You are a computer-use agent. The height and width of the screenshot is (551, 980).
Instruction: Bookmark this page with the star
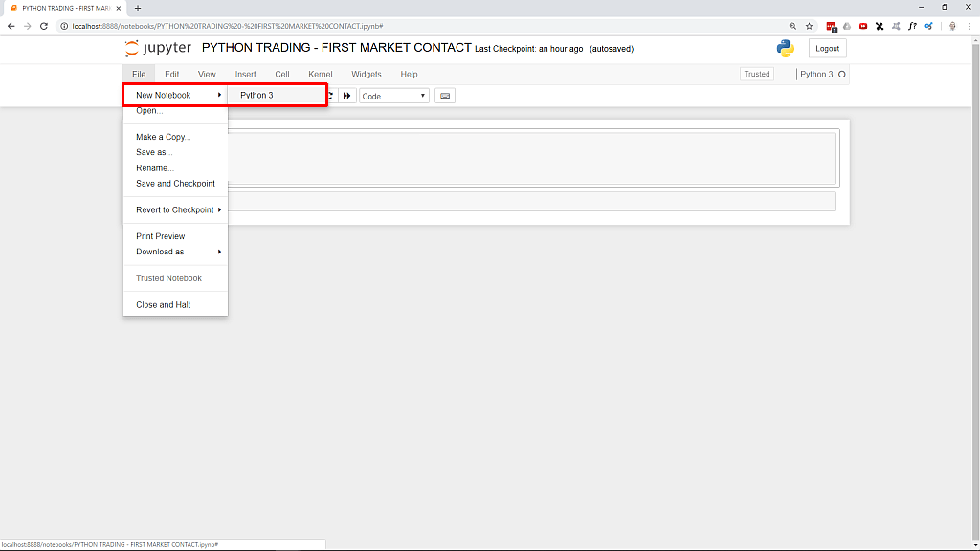tap(809, 26)
